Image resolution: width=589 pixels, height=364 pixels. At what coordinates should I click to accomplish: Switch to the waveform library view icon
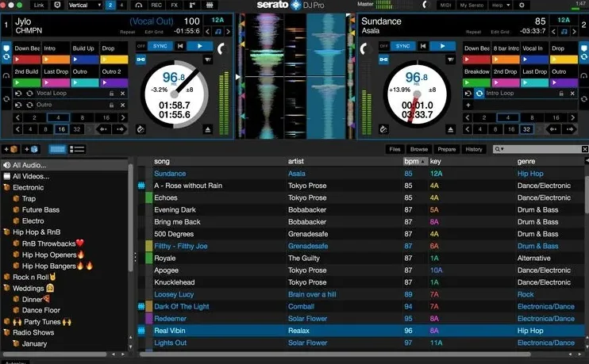(57, 149)
